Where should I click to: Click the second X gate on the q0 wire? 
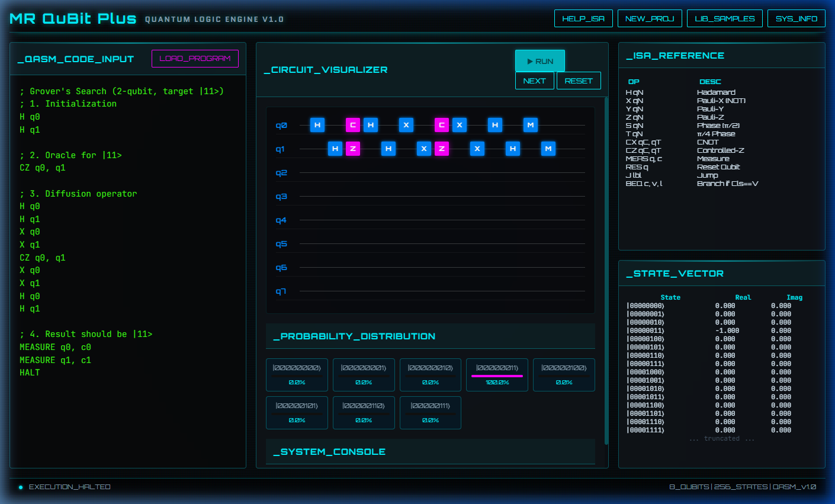[x=460, y=125]
